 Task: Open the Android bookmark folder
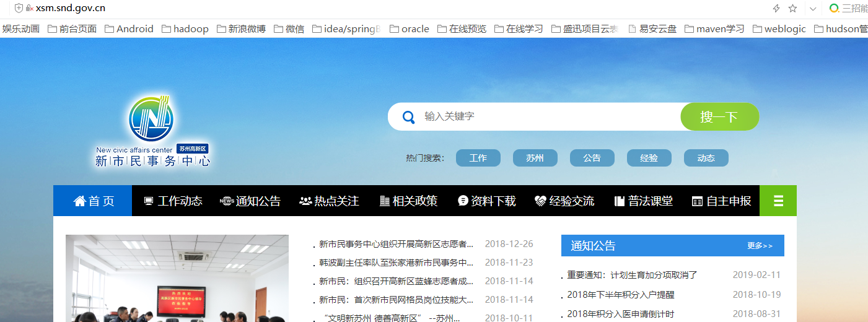(129, 28)
